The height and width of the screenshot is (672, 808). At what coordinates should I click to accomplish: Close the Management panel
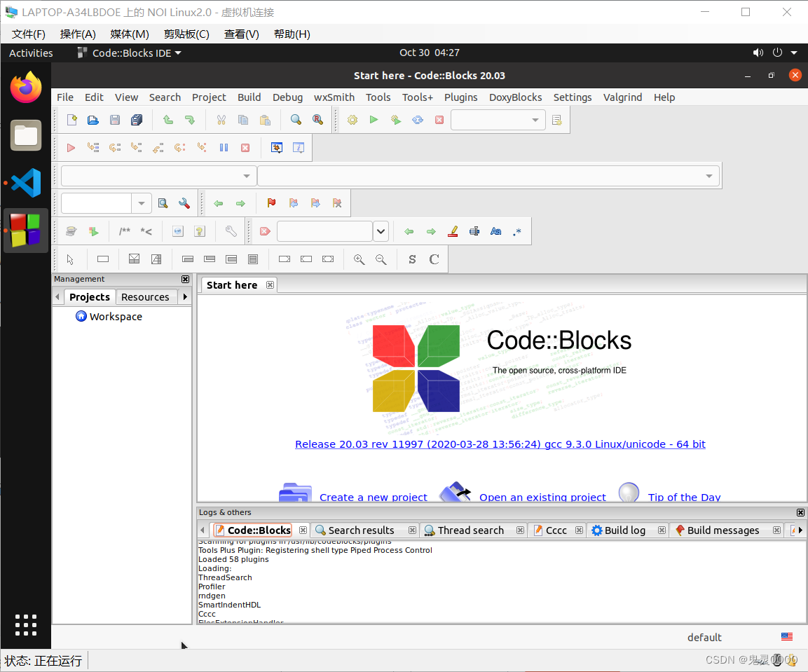point(186,280)
